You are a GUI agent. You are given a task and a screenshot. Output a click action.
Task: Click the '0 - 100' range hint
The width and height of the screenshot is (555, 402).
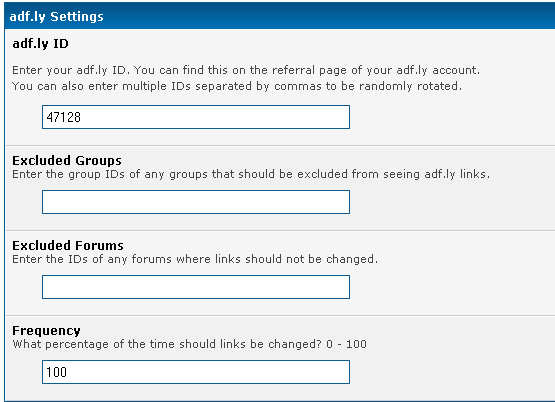[347, 344]
